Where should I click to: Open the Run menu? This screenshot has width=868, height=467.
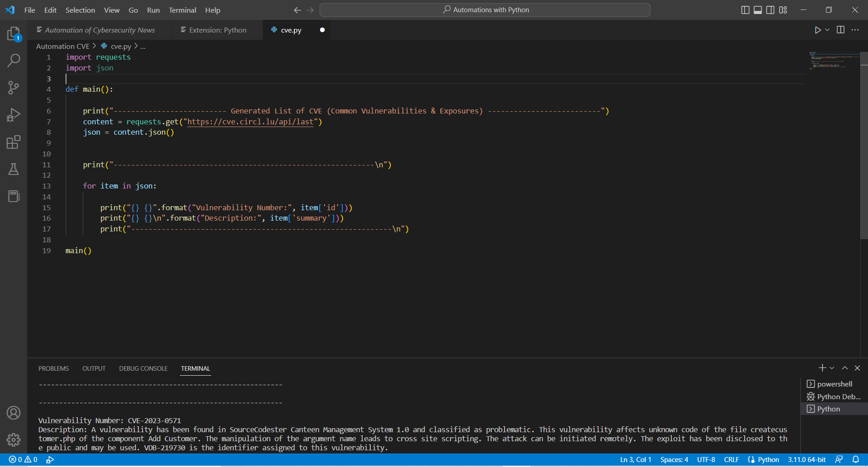click(153, 10)
